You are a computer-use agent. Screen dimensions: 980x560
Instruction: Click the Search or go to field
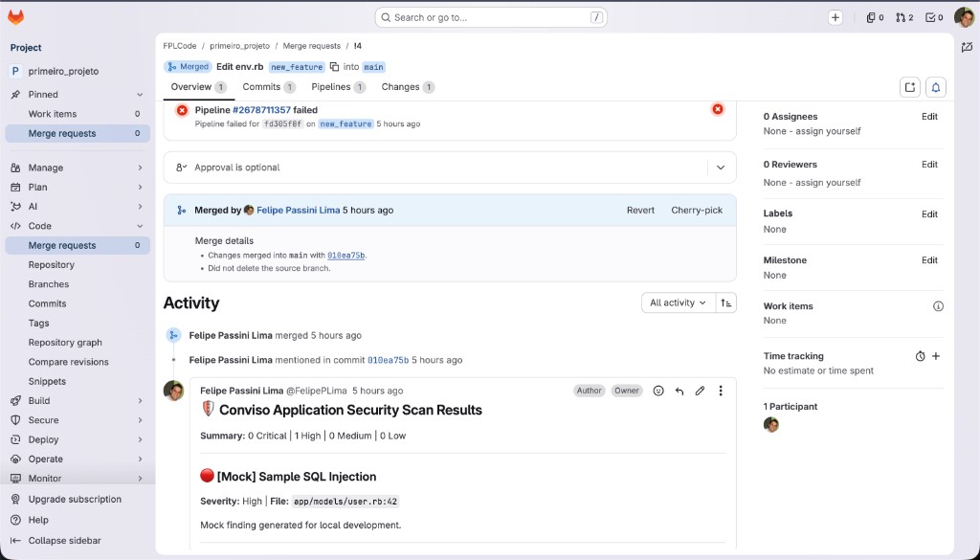(491, 17)
